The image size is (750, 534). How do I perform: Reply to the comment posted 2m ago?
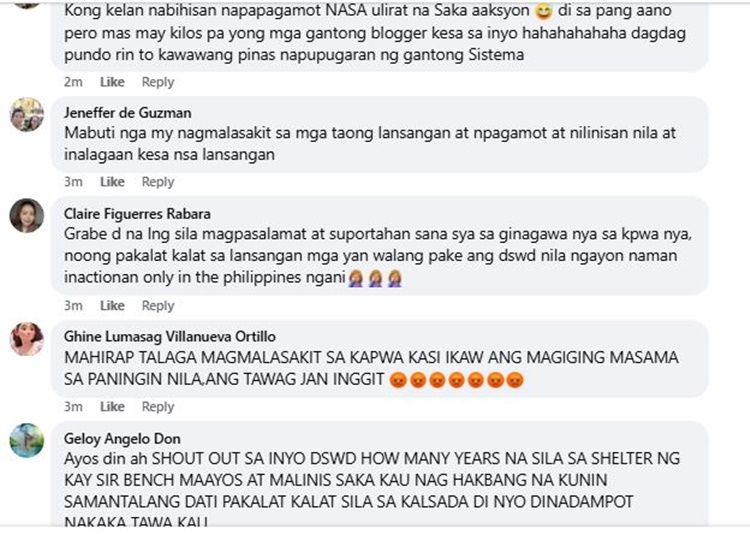[158, 82]
